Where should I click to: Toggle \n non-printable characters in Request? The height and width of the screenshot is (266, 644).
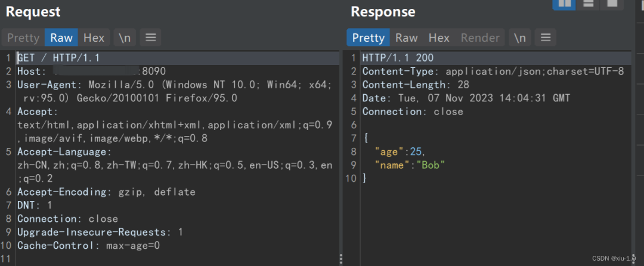click(x=125, y=38)
